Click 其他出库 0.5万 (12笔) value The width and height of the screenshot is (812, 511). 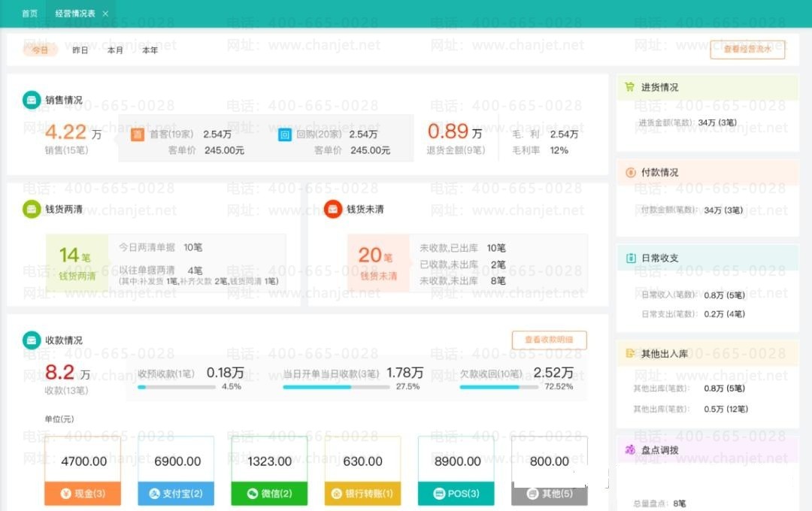726,409
